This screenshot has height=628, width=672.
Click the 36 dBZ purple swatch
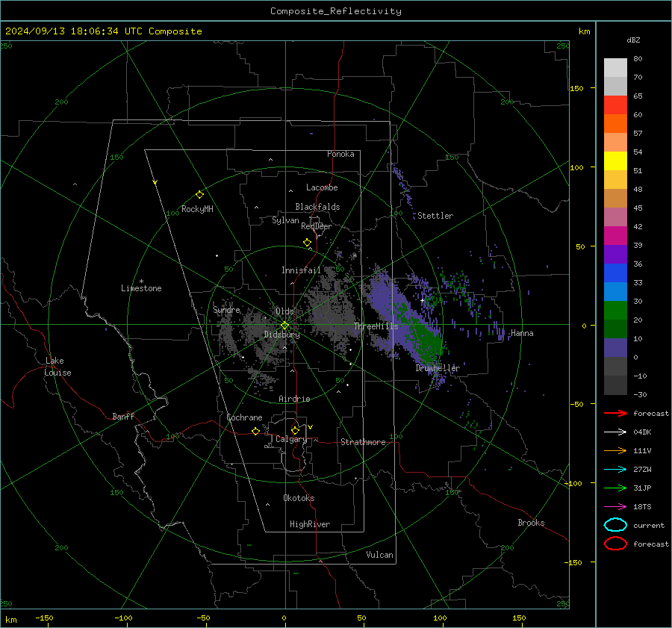(615, 254)
